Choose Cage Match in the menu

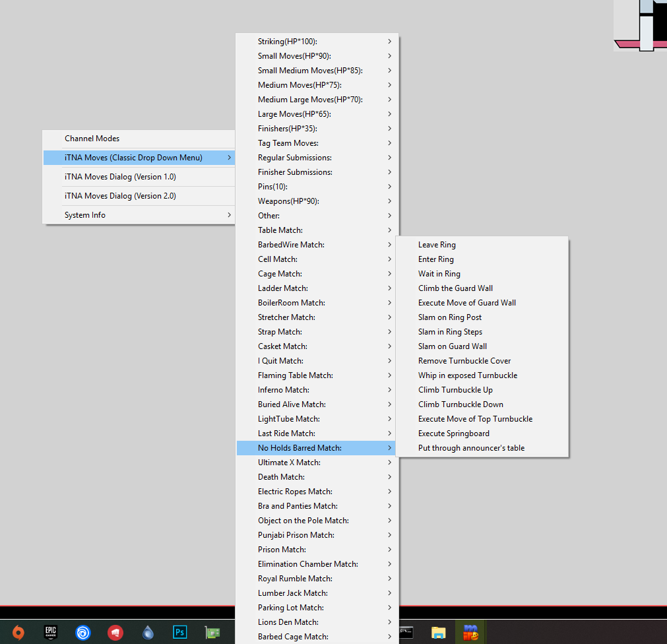tap(317, 274)
